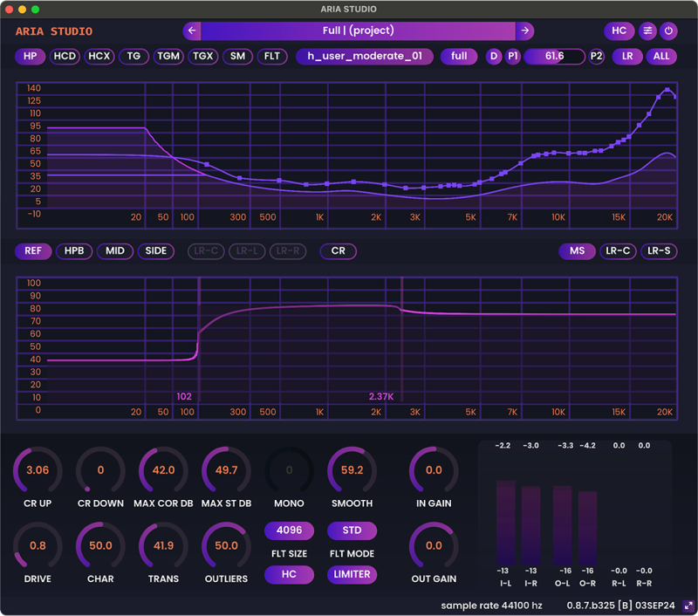Open the 'full' range dropdown

[459, 56]
